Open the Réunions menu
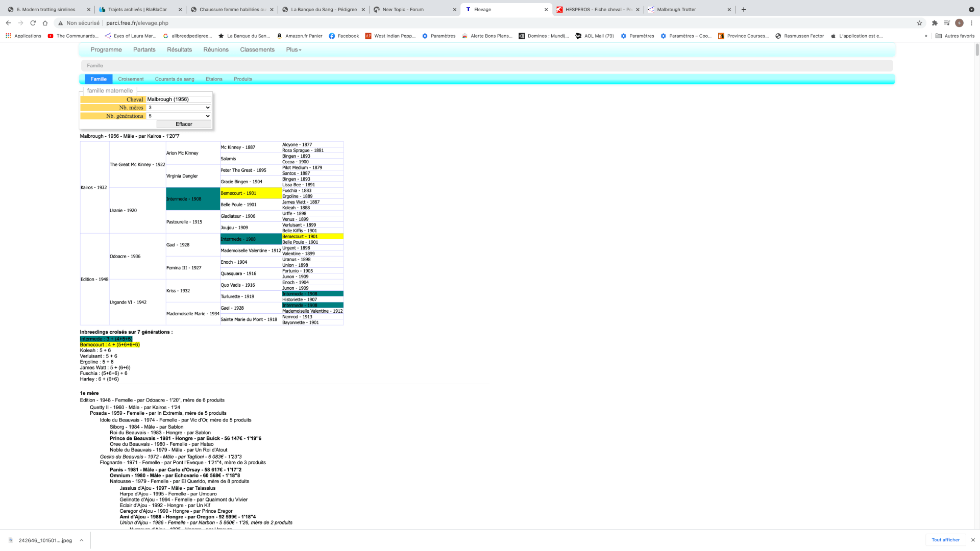 tap(216, 49)
